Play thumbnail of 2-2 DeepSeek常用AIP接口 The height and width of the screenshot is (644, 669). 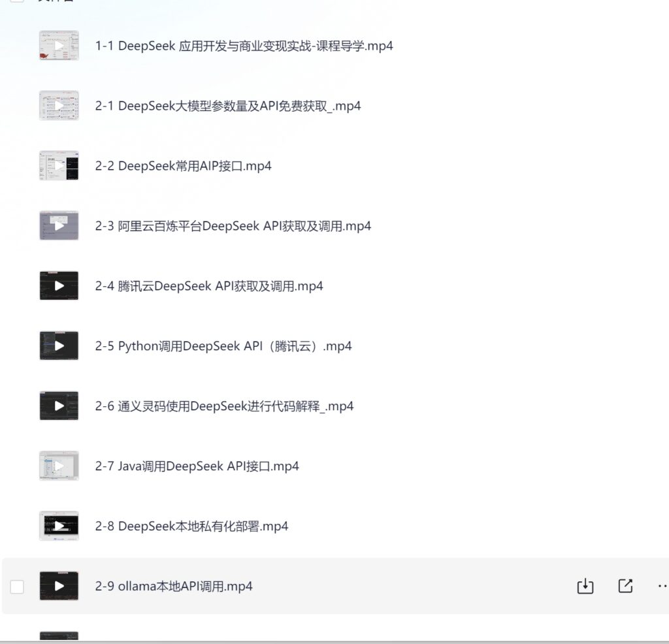[59, 165]
